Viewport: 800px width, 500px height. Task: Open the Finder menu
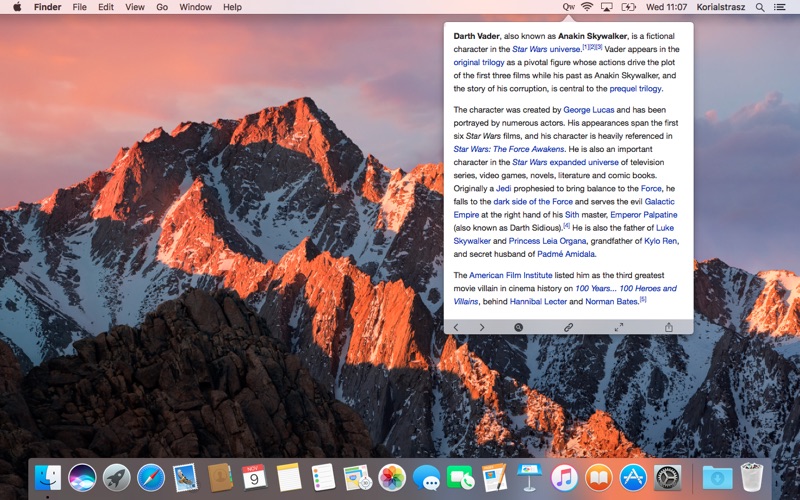[47, 7]
